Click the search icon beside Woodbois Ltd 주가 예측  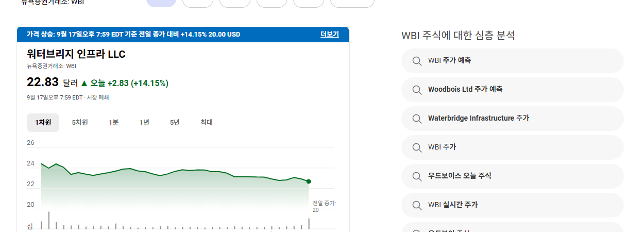pos(417,90)
